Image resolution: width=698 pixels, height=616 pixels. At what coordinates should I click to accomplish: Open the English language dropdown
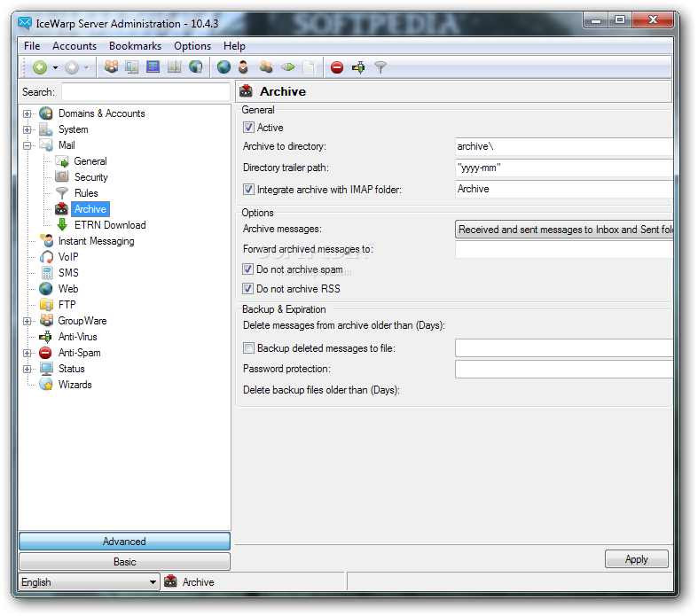tap(89, 582)
